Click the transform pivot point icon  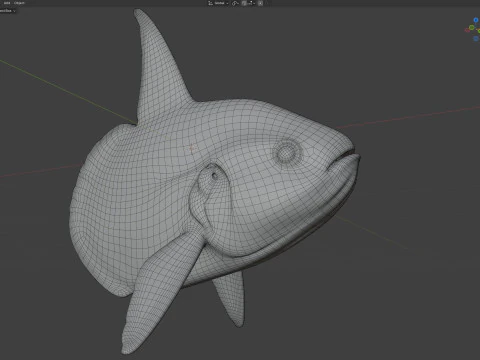pyautogui.click(x=235, y=3)
